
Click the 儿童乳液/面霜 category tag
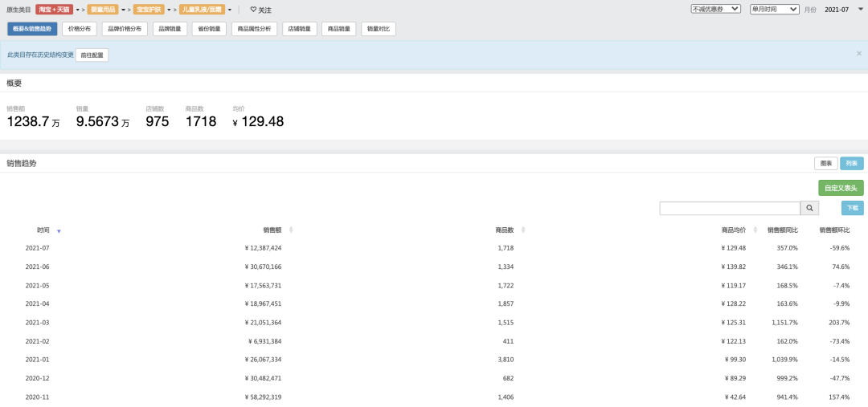pos(202,10)
